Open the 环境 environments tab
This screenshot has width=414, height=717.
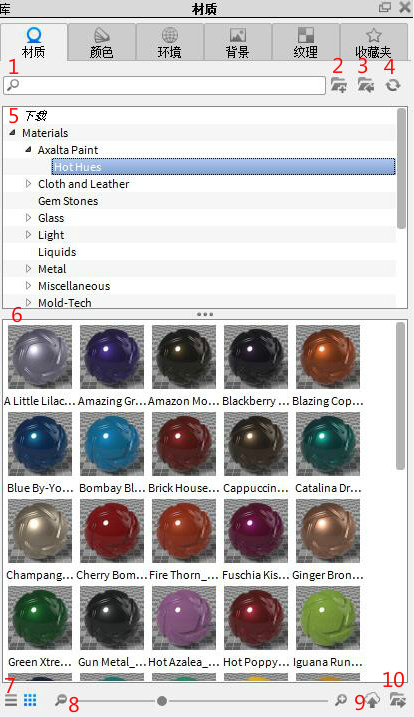170,43
